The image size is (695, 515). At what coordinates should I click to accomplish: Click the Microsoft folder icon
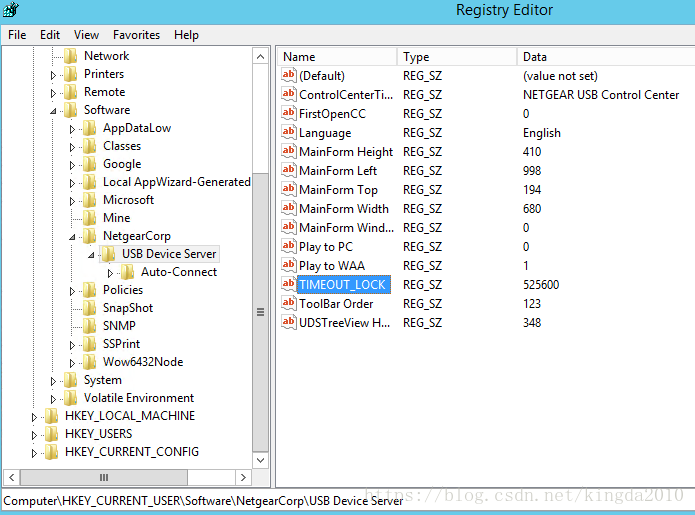(x=90, y=200)
